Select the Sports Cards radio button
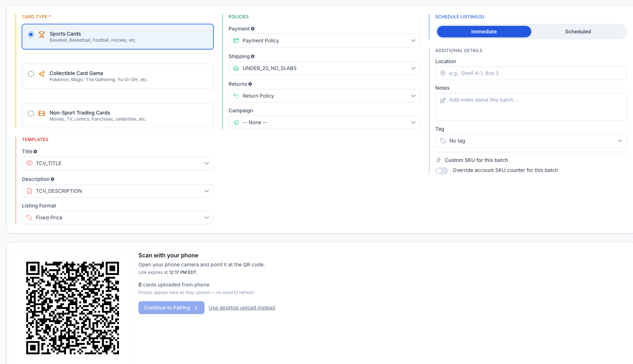Image resolution: width=633 pixels, height=364 pixels. coord(31,34)
